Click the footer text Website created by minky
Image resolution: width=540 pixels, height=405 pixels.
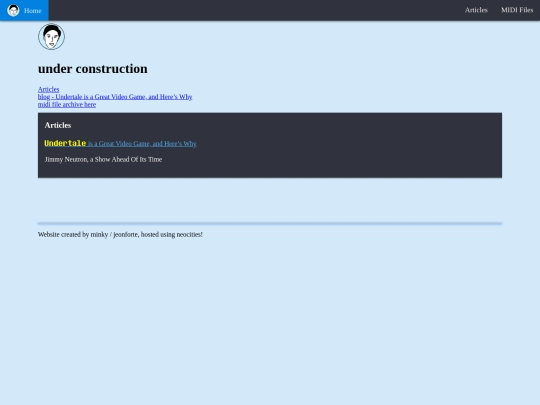(x=120, y=235)
